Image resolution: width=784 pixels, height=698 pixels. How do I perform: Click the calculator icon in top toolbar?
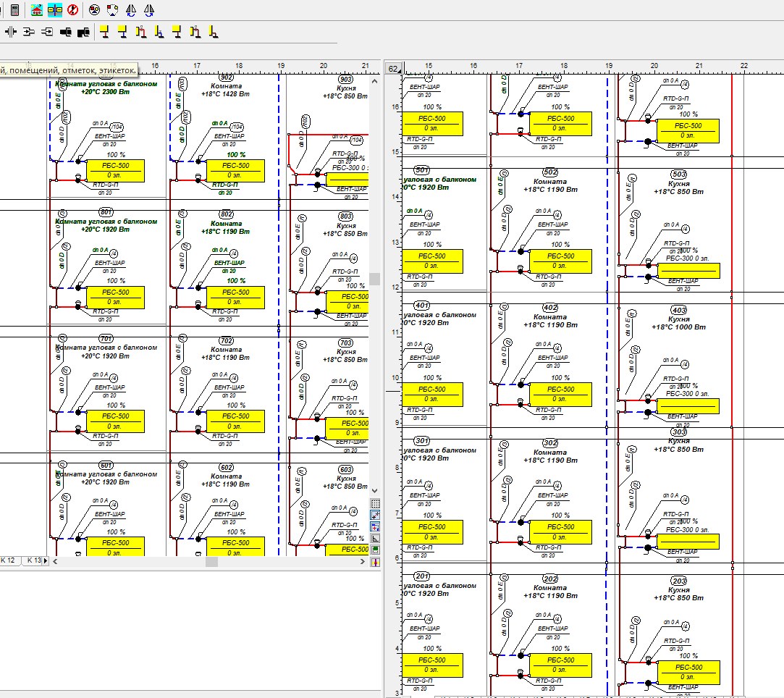click(x=14, y=9)
